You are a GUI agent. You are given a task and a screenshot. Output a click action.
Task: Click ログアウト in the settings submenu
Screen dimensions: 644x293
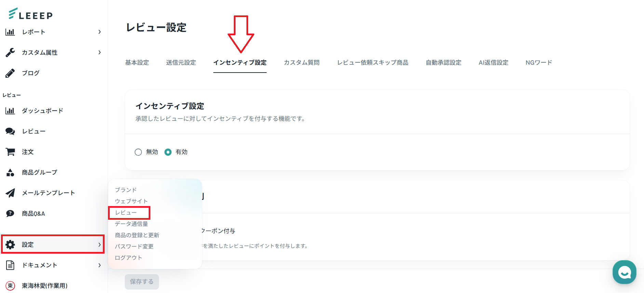[x=128, y=258]
